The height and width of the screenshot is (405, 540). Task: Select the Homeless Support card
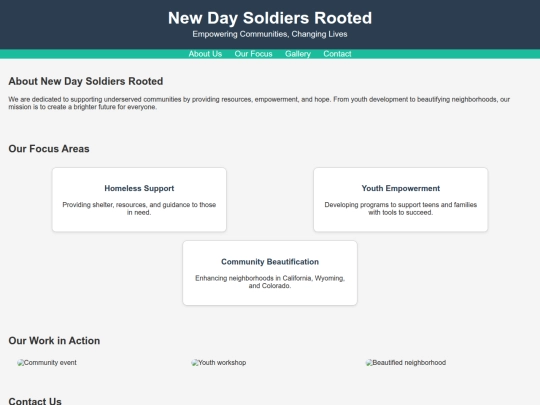tap(139, 200)
